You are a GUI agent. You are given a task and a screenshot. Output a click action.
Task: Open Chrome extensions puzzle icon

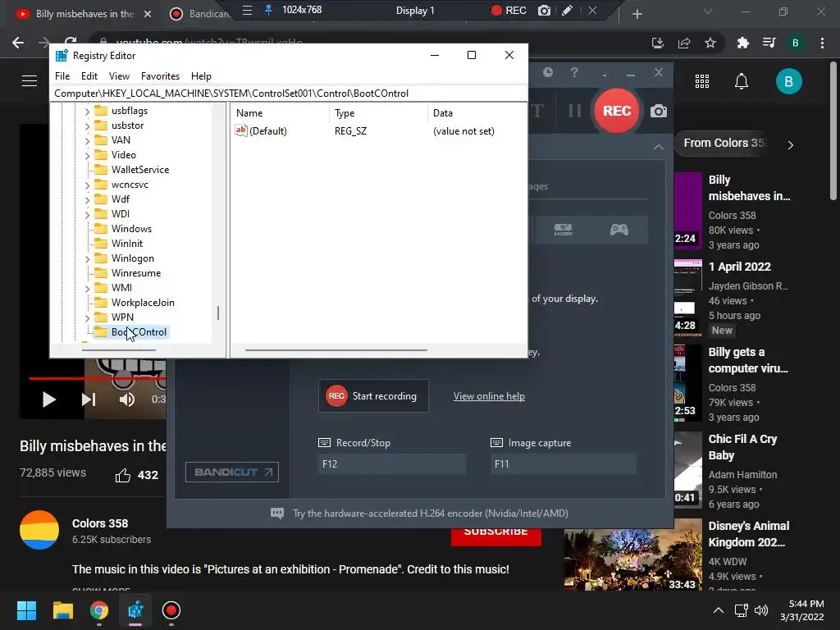742,43
